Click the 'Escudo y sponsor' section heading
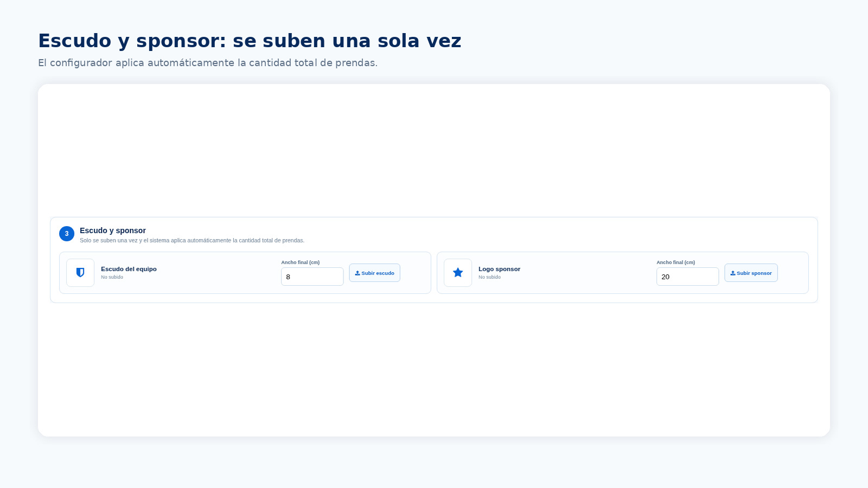Image resolution: width=868 pixels, height=488 pixels. coord(113,230)
